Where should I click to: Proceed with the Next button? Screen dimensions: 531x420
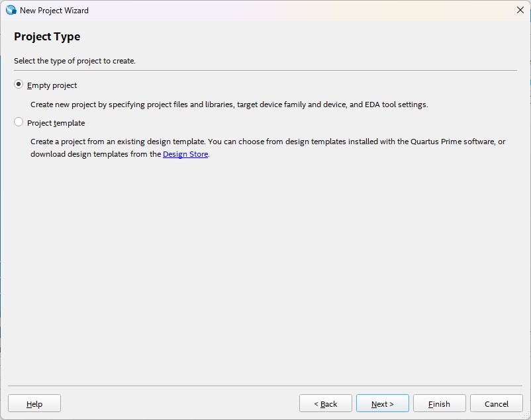[382, 403]
